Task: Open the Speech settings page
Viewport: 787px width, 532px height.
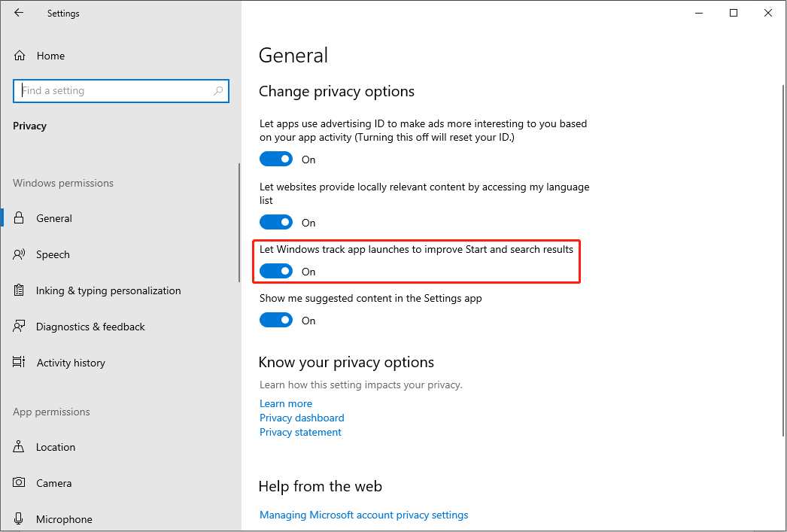Action: 120,254
